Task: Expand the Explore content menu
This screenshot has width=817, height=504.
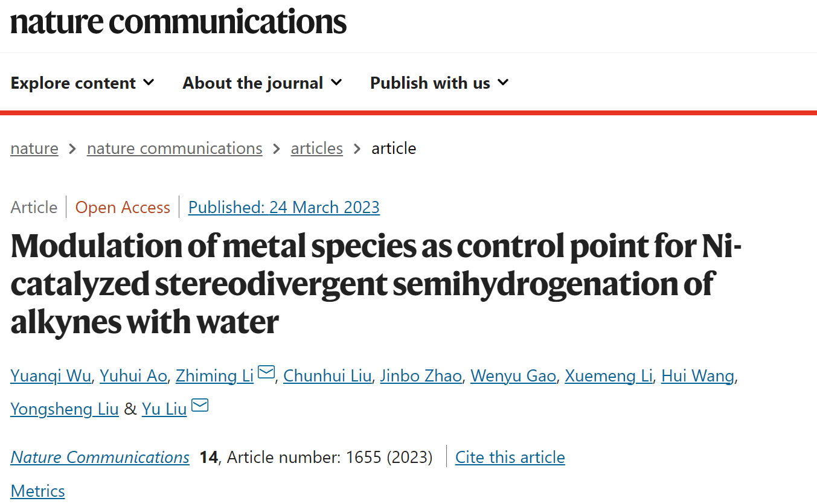Action: point(83,83)
